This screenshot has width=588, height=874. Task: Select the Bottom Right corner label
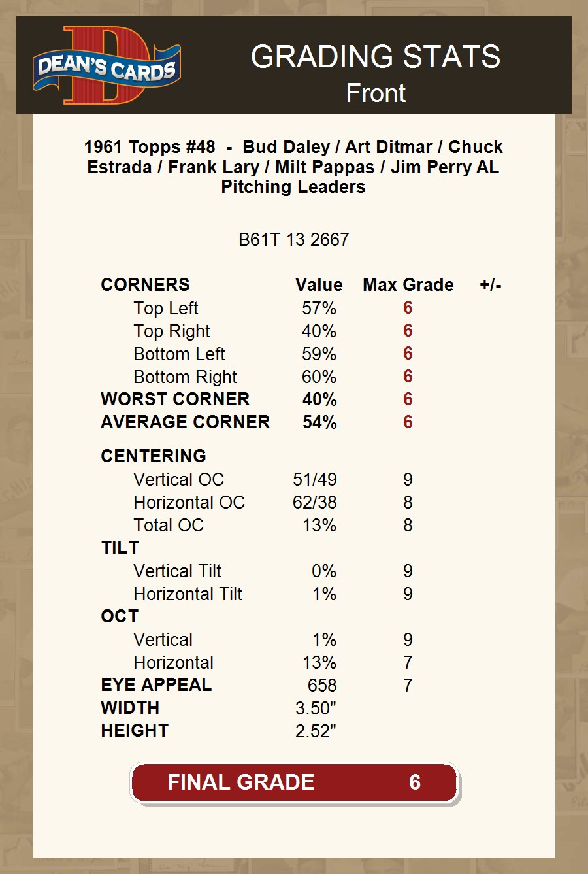click(185, 377)
